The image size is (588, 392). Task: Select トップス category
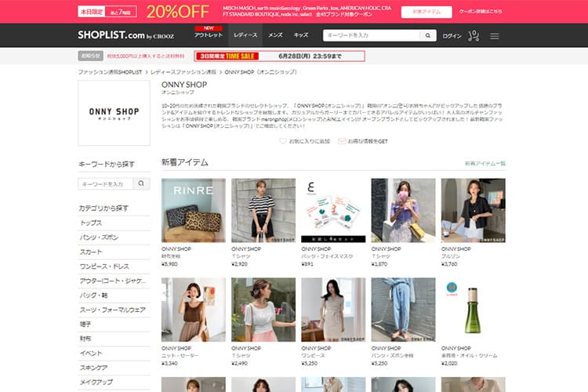click(x=114, y=223)
